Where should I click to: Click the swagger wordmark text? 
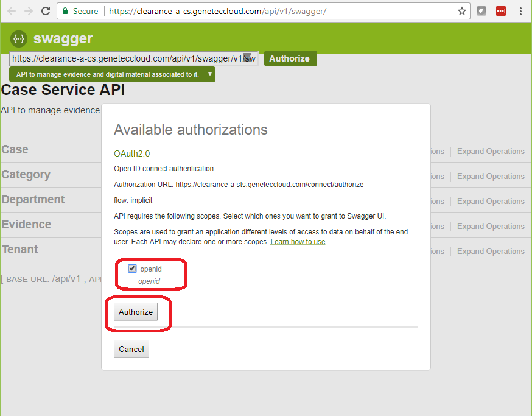[63, 39]
